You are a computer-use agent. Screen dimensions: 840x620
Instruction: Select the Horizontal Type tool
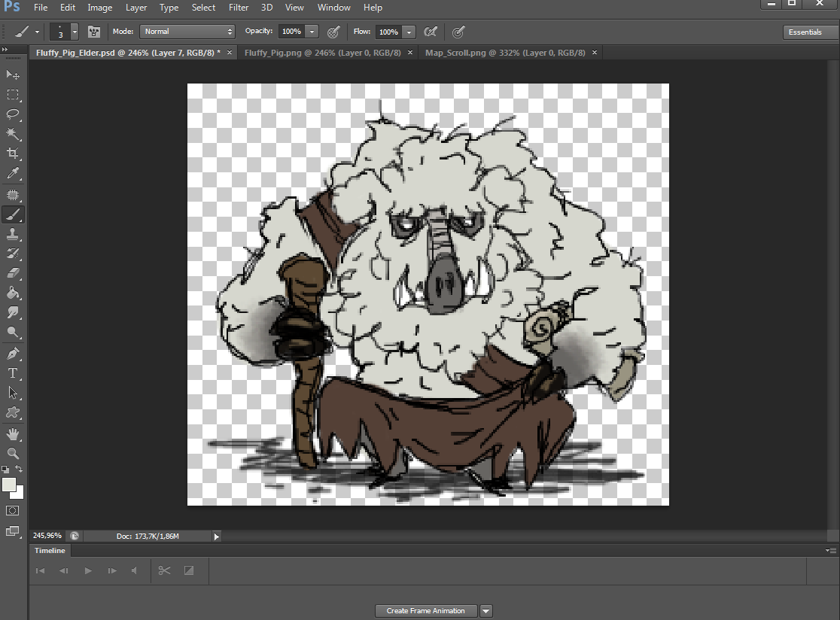coord(13,373)
